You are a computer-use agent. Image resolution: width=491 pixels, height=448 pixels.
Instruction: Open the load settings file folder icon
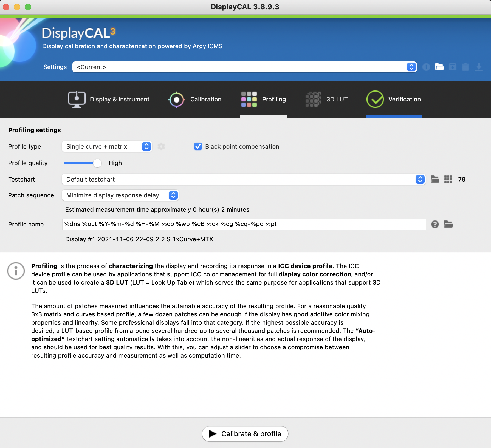point(439,67)
